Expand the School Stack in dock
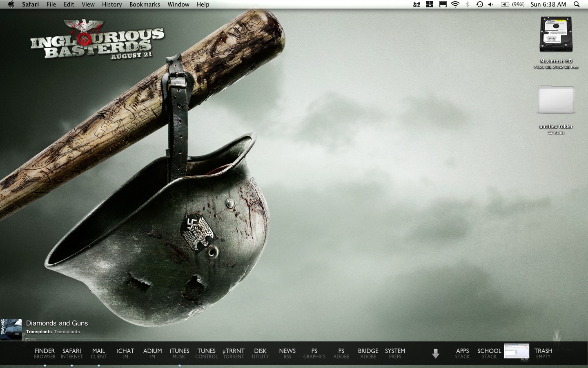 489,353
